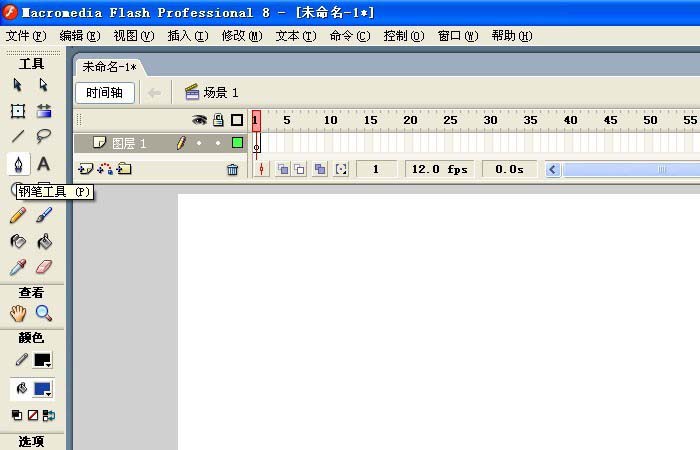Select the Lasso tool
The width and height of the screenshot is (700, 450).
(x=43, y=136)
